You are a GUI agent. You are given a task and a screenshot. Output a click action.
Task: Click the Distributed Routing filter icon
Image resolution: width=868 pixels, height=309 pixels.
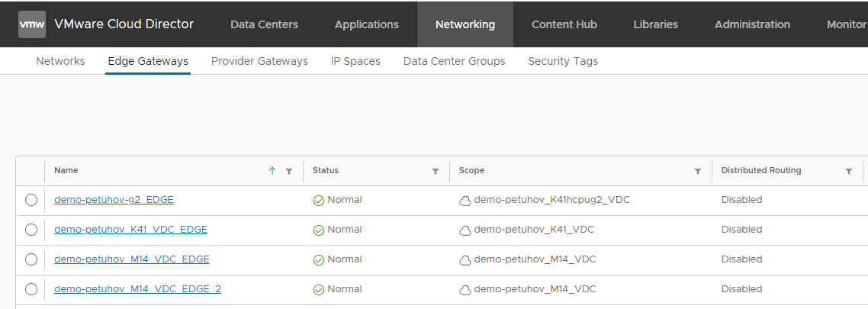click(849, 171)
